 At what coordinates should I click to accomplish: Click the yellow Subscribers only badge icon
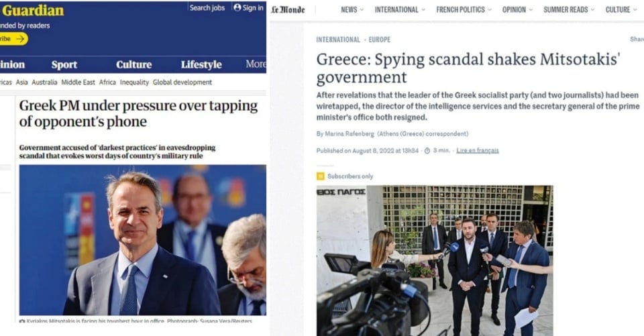321,176
